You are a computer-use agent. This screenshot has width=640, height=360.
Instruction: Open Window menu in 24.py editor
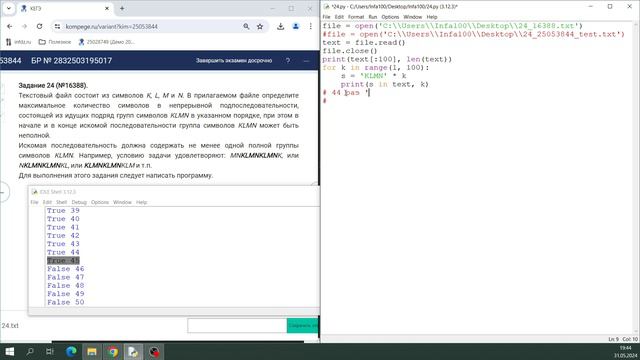coord(413,17)
